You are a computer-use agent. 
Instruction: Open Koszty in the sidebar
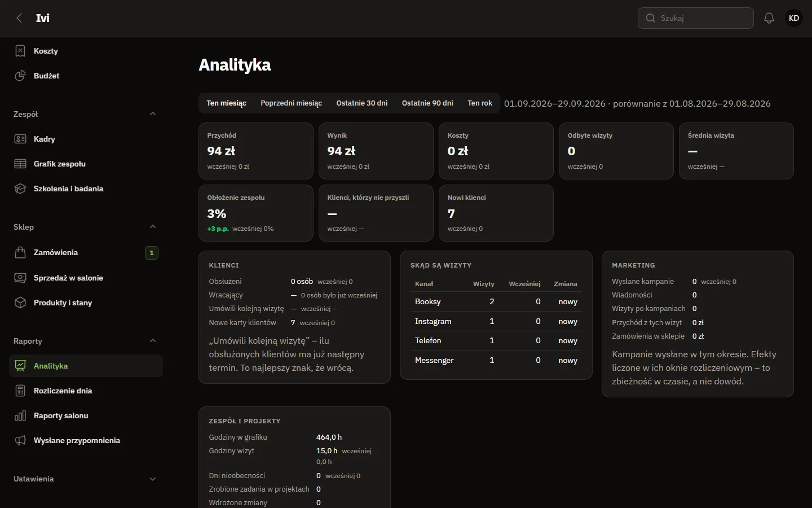point(86,51)
